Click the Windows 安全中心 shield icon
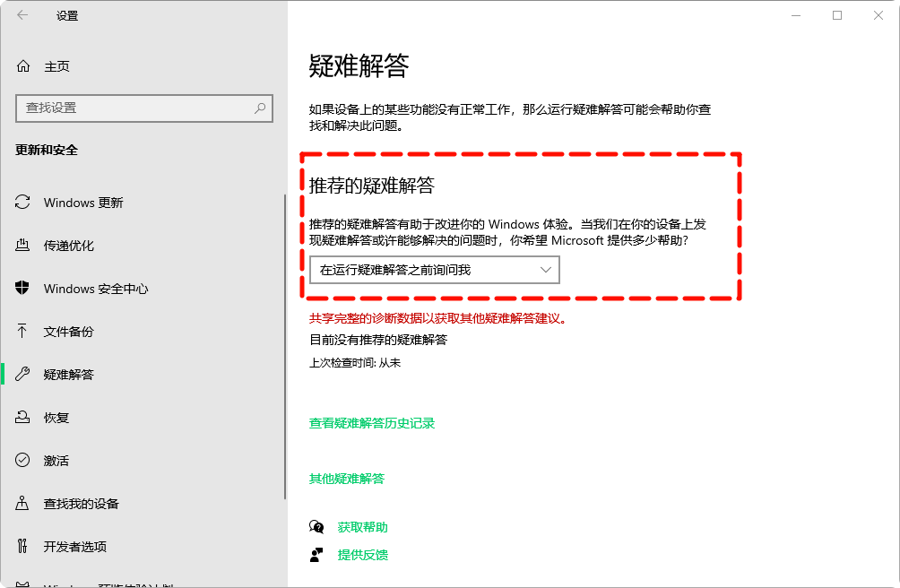 point(23,289)
